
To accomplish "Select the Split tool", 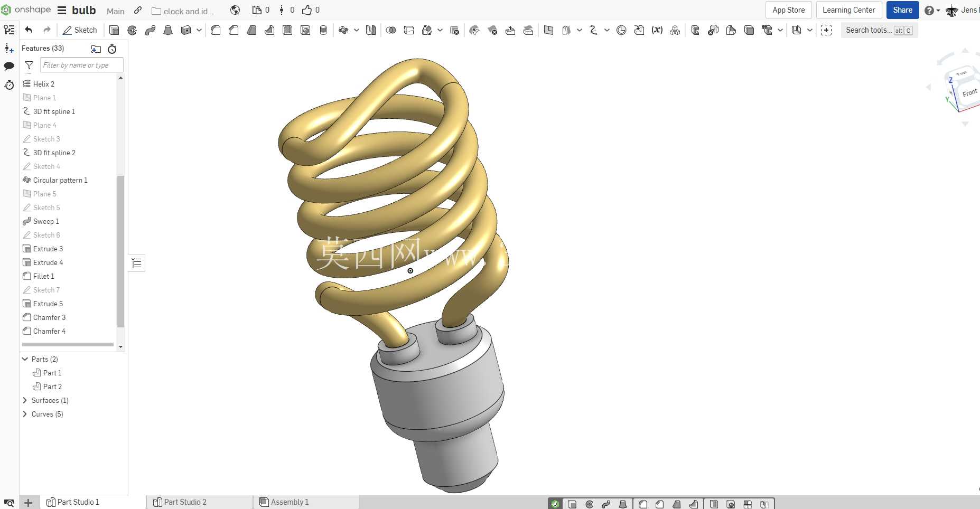I will (409, 30).
